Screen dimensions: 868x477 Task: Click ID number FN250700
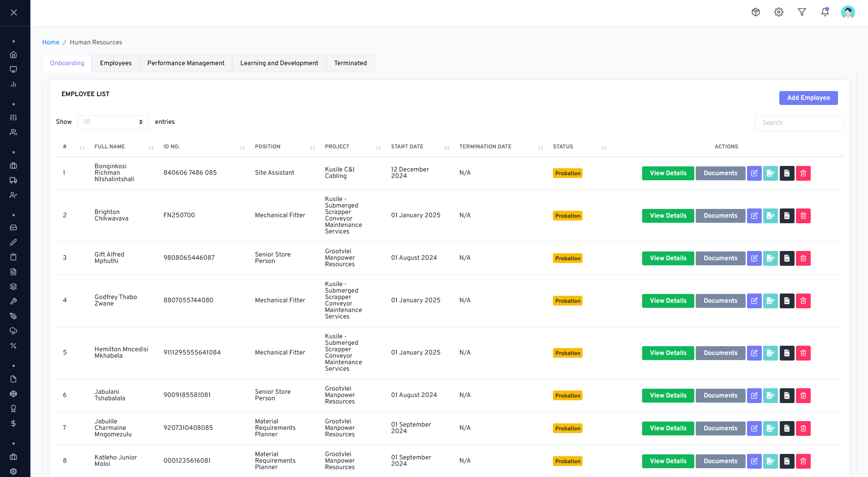[179, 215]
